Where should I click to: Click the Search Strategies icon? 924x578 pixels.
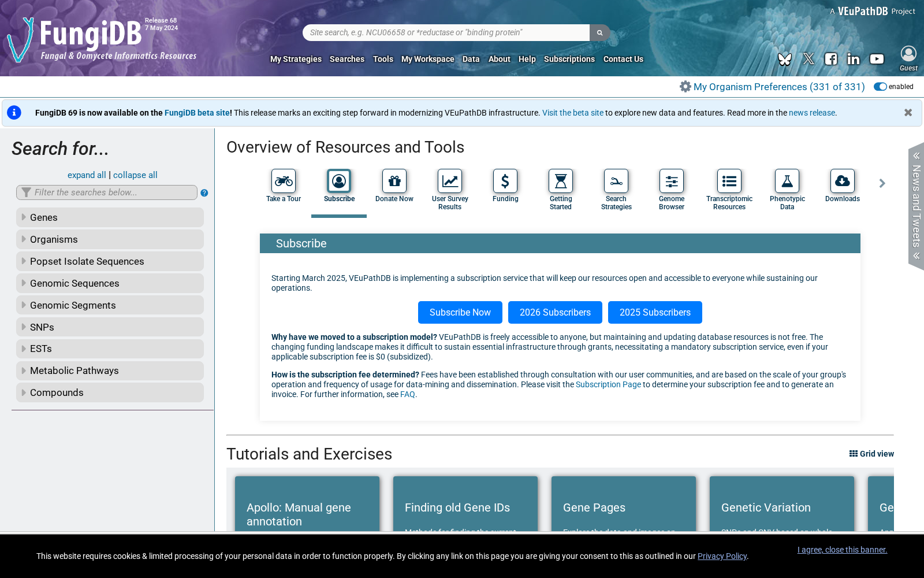tap(616, 181)
